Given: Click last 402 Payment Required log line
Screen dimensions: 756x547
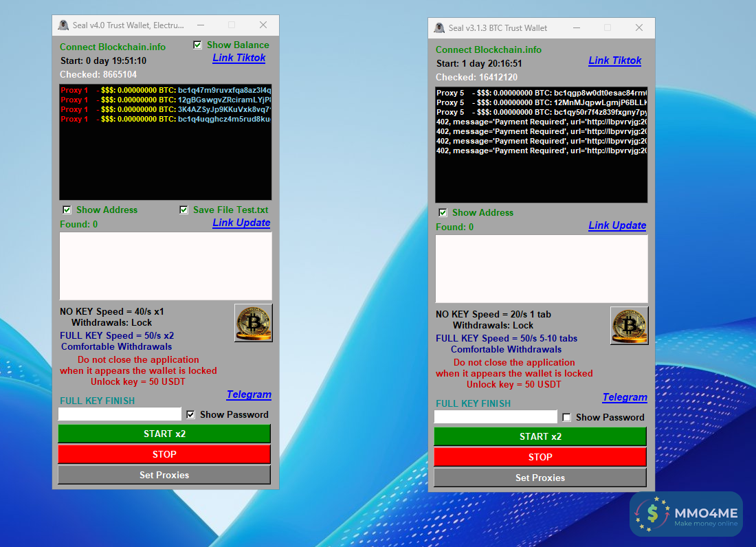Looking at the screenshot, I should pyautogui.click(x=542, y=151).
